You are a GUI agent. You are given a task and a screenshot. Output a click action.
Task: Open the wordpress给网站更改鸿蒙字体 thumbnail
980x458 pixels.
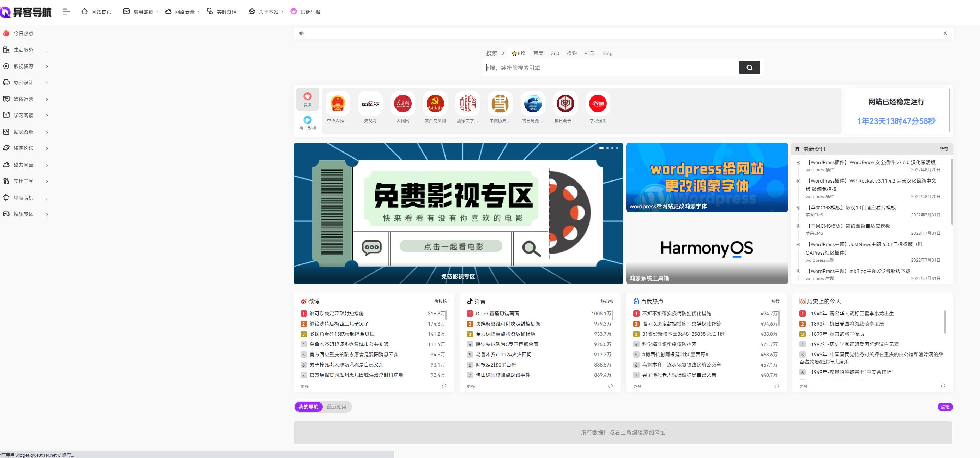pyautogui.click(x=707, y=177)
